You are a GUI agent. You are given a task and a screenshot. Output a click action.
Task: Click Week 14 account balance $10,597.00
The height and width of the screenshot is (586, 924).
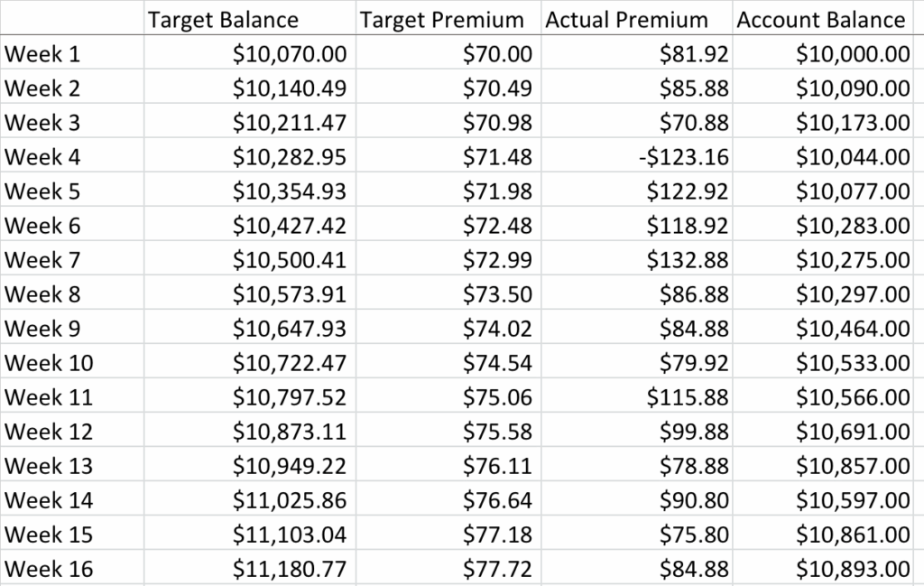pyautogui.click(x=853, y=500)
